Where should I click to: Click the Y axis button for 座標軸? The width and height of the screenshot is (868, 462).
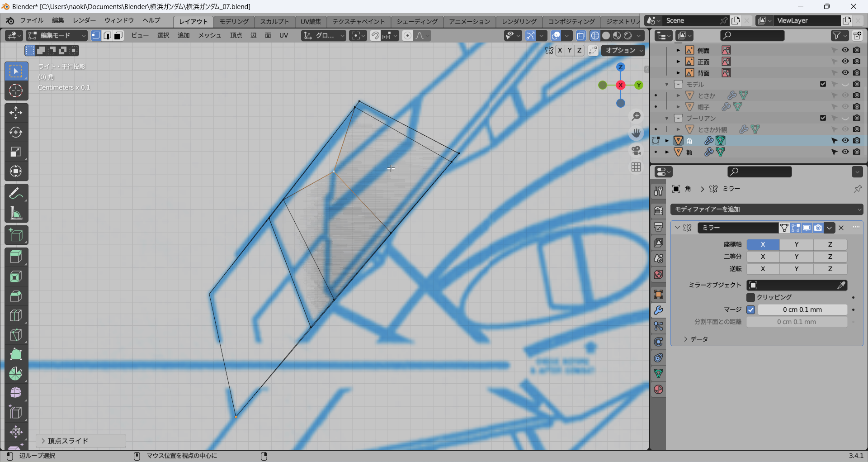796,244
